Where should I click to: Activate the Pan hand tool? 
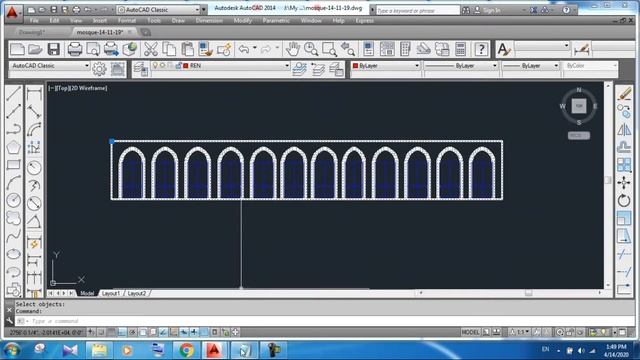(292, 49)
